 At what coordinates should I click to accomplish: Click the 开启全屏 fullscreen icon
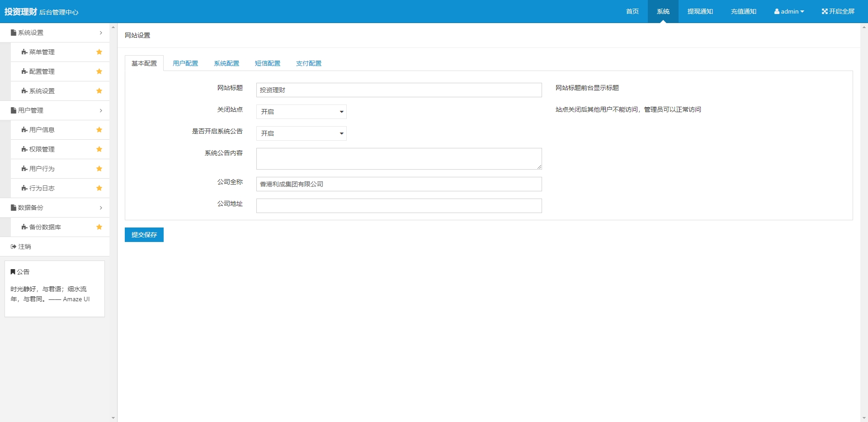coord(825,11)
